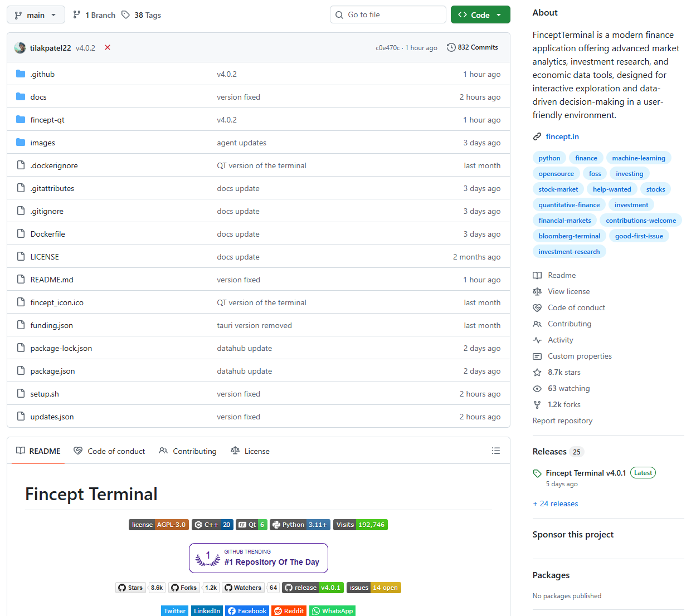Image resolution: width=696 pixels, height=616 pixels.
Task: Click the red failed status X icon
Action: tap(108, 47)
